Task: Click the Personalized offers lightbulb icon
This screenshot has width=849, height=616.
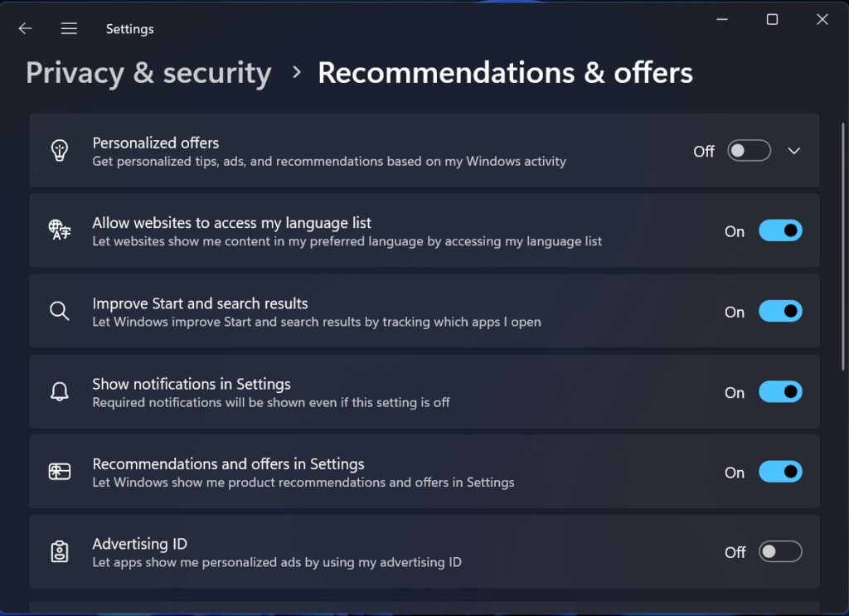Action: [x=59, y=149]
